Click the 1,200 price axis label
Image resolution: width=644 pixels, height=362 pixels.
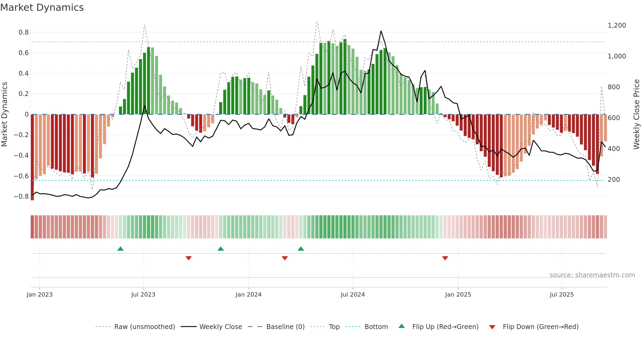coord(617,25)
